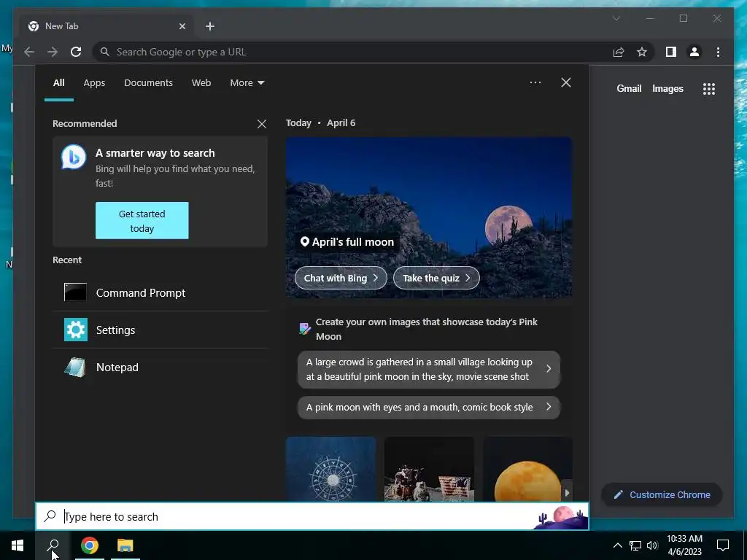
Task: Open search panel options ellipsis
Action: (535, 82)
